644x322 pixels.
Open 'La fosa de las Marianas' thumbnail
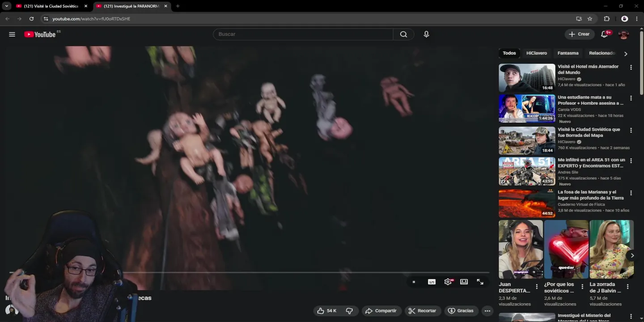pos(527,203)
